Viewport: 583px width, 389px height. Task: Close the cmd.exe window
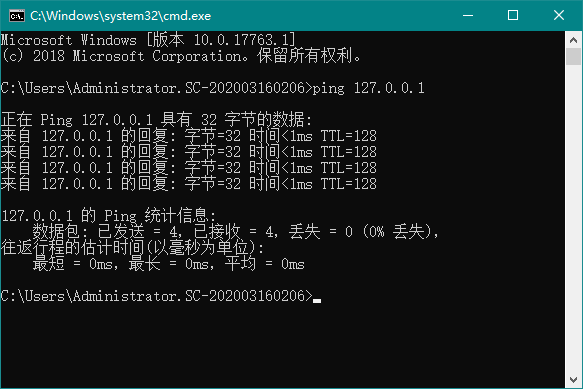point(559,16)
